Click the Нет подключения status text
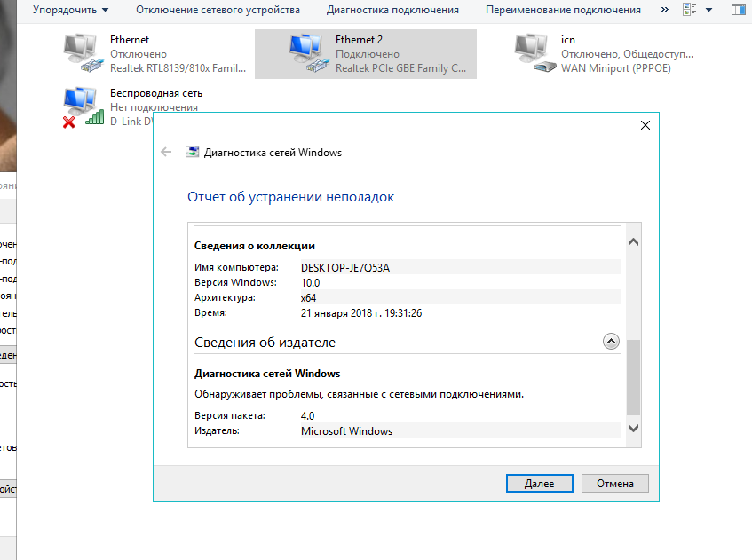Screen dimensions: 752x560 [x=154, y=107]
